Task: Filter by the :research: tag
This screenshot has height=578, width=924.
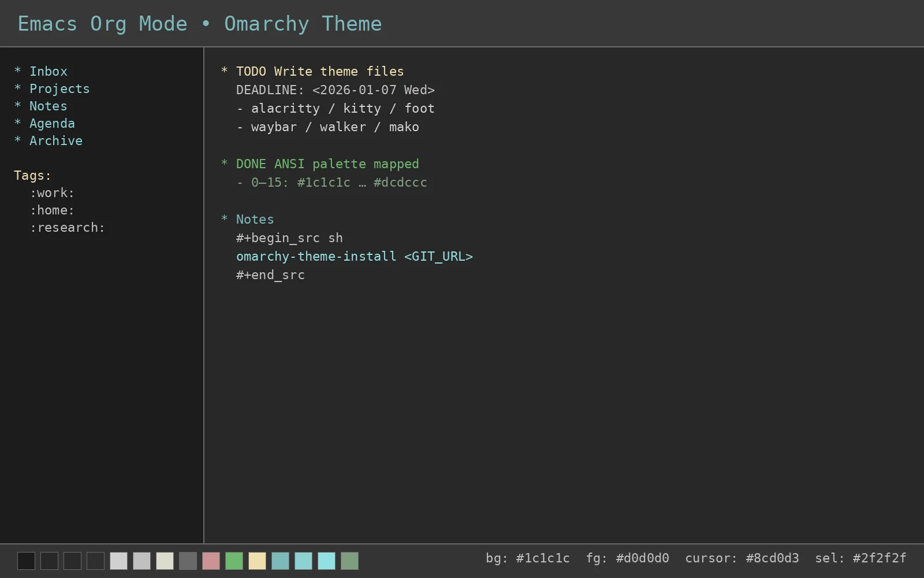Action: coord(68,227)
